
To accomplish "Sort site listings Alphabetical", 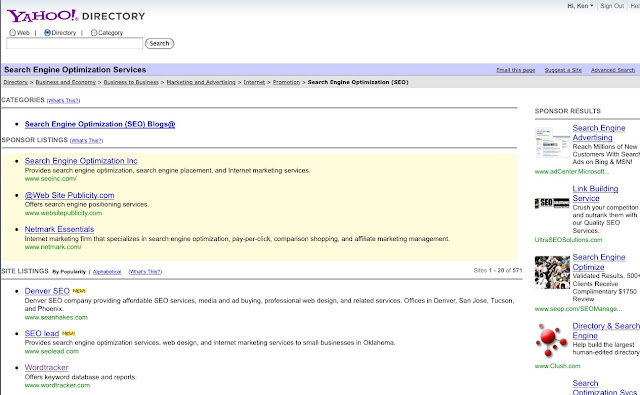I will [x=107, y=272].
